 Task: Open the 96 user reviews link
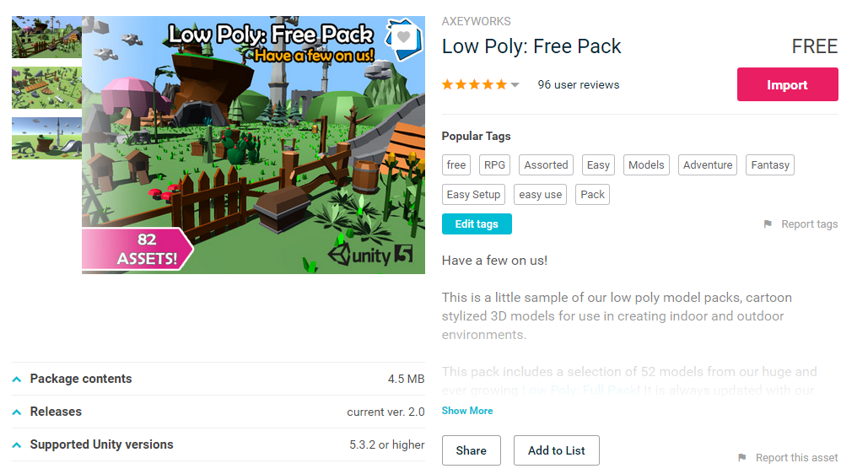579,84
